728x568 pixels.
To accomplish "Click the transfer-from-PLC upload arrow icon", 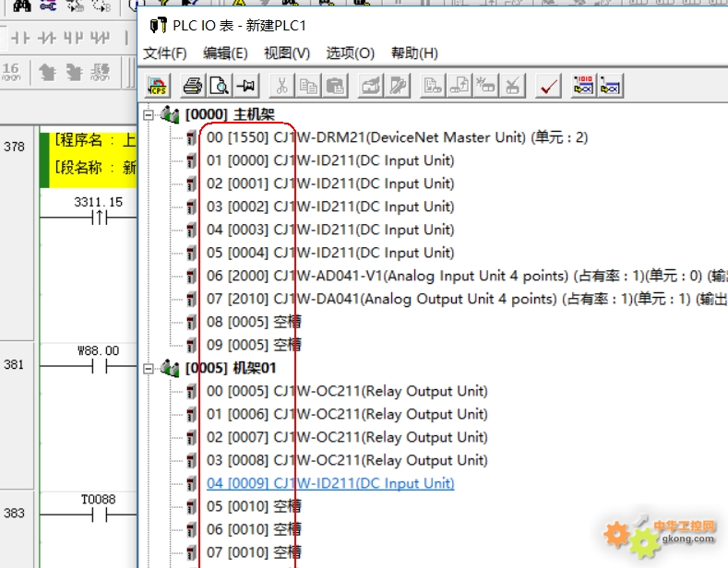I will coord(459,86).
